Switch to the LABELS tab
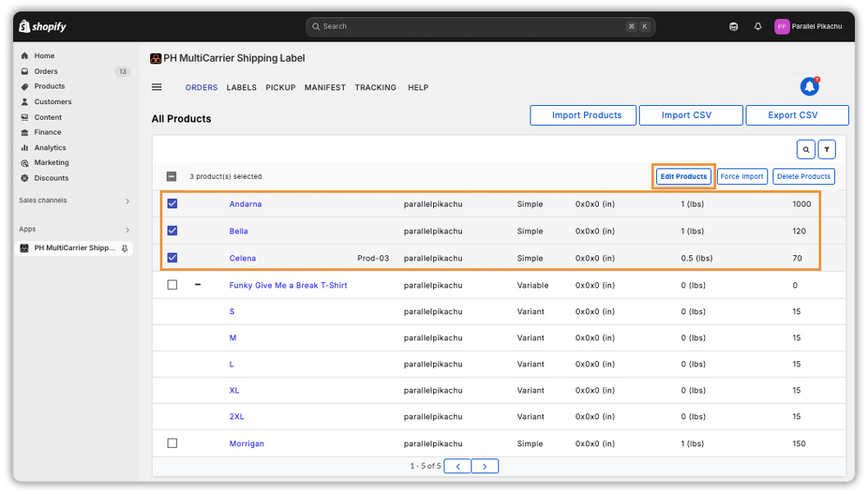 241,88
